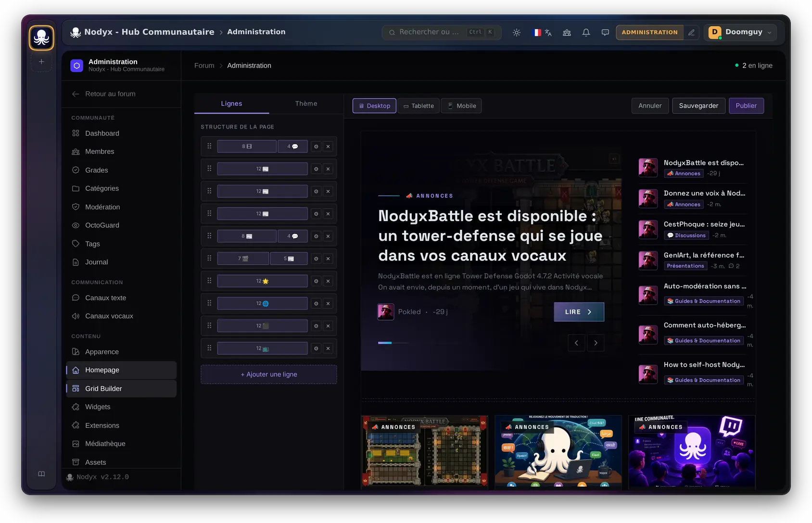
Task: Go back via Retour au forum
Action: pyautogui.click(x=103, y=94)
